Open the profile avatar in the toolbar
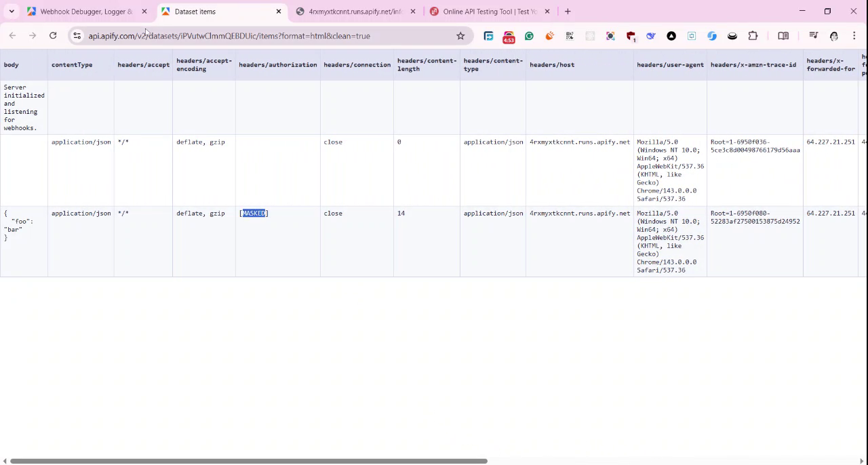Viewport: 868px width, 465px height. [x=833, y=36]
